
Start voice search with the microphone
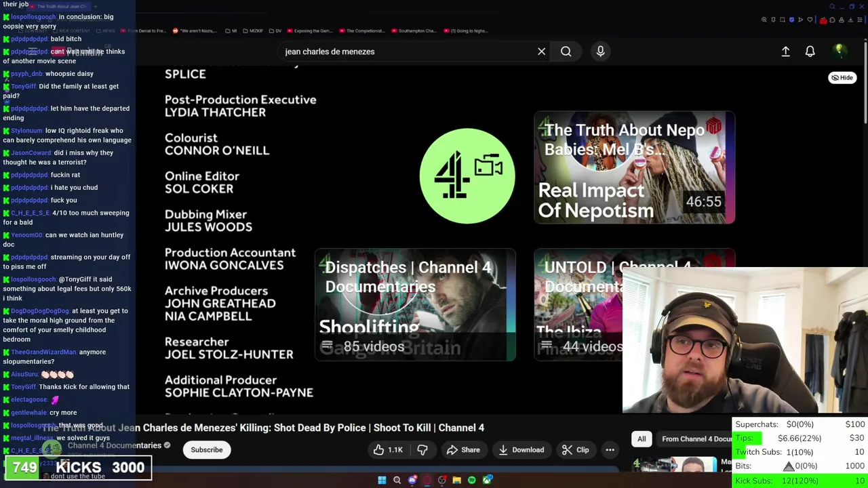point(600,52)
